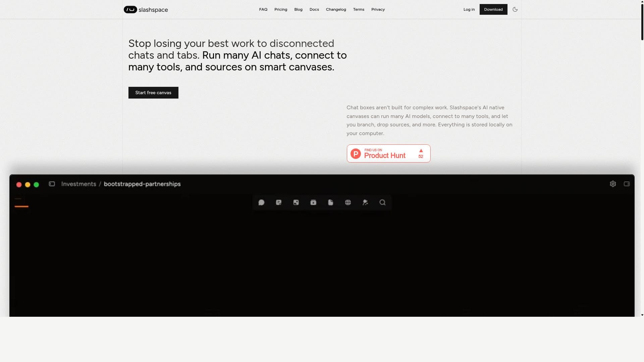The height and width of the screenshot is (362, 644).
Task: Click the red close dot in app window
Action: point(19,185)
